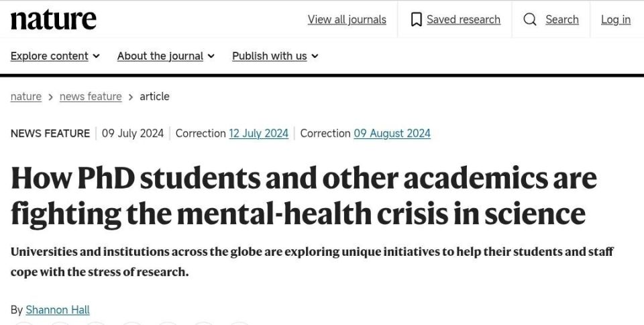Visit author Shannon Hall's page
The width and height of the screenshot is (644, 325).
(58, 310)
